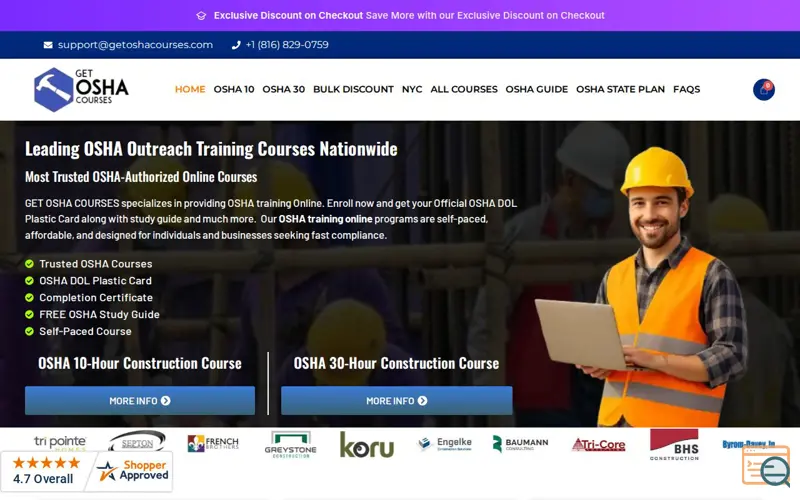Click the bold OSHA training online link
Image resolution: width=800 pixels, height=500 pixels.
point(326,219)
